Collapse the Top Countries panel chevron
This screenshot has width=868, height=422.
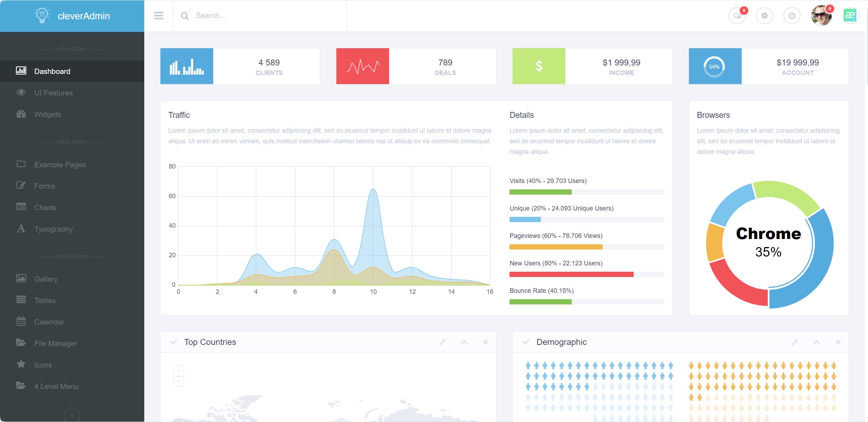point(464,342)
